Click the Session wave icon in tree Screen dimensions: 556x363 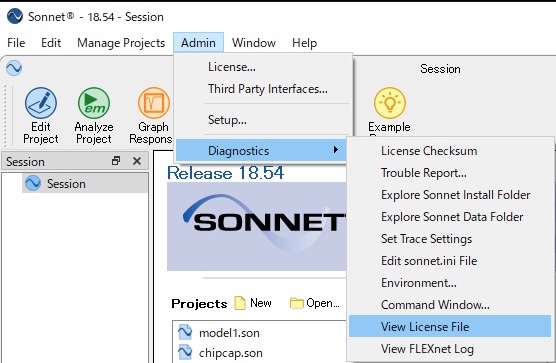point(33,183)
